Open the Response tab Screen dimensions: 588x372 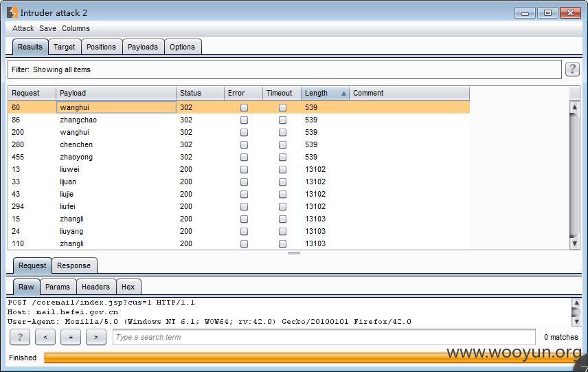(x=74, y=266)
